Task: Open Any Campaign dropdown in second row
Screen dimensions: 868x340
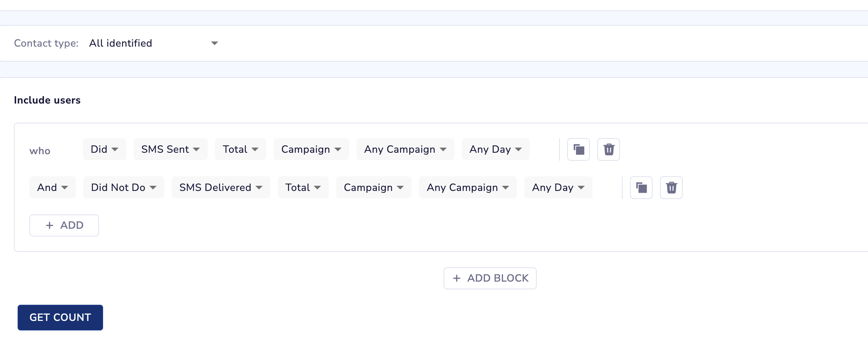Action: 468,187
